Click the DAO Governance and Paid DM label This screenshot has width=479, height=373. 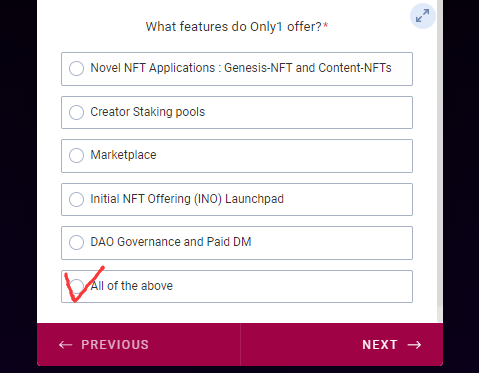pos(171,242)
